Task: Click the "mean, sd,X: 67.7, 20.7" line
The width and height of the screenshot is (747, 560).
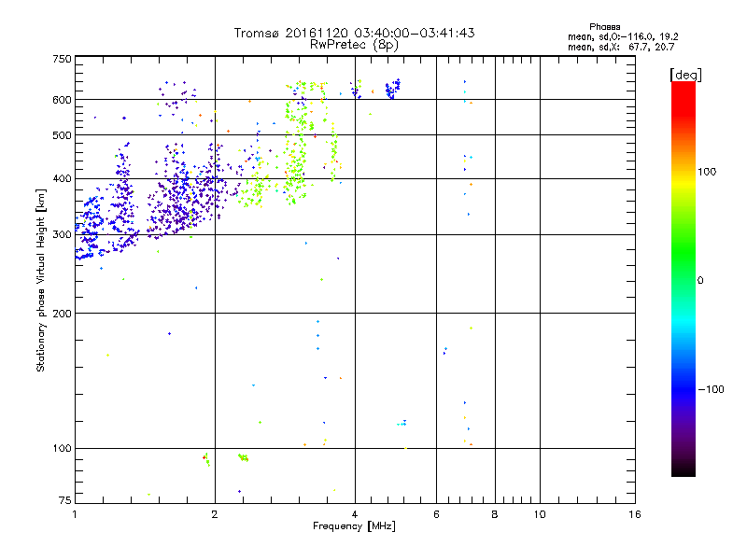Action: 621,47
